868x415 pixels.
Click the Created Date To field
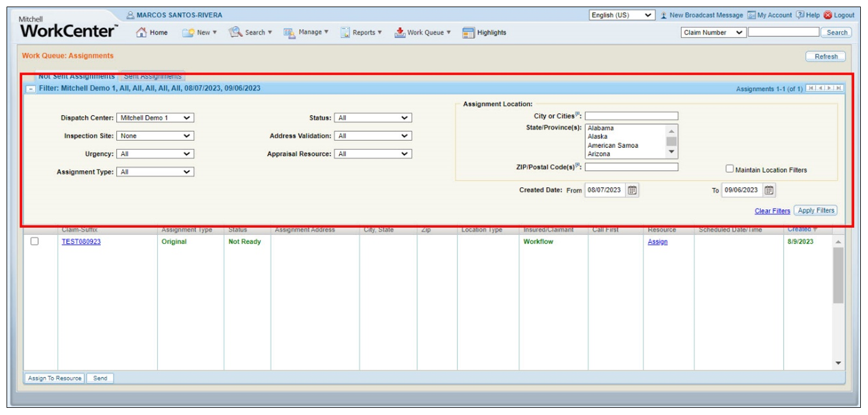click(x=742, y=190)
